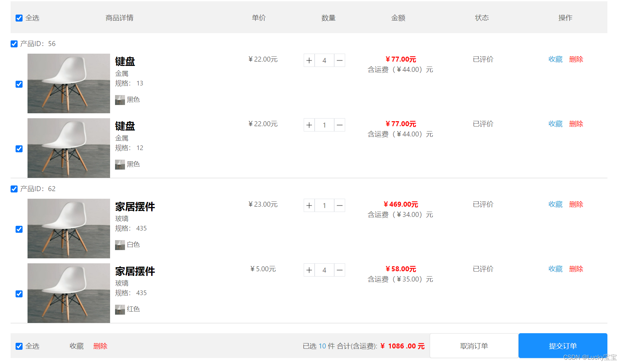
Task: Toggle checkbox for 产品ID: 56 group
Action: point(14,44)
